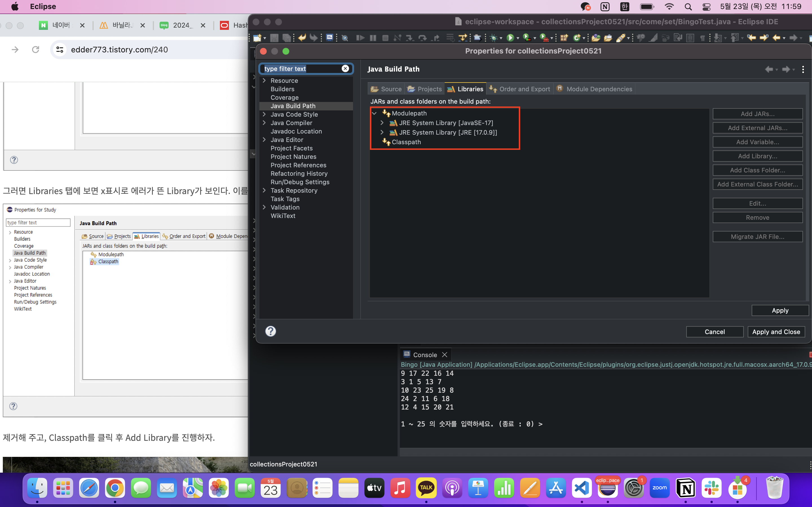Expand JRE System Library [JavaSE-17]

pos(382,123)
